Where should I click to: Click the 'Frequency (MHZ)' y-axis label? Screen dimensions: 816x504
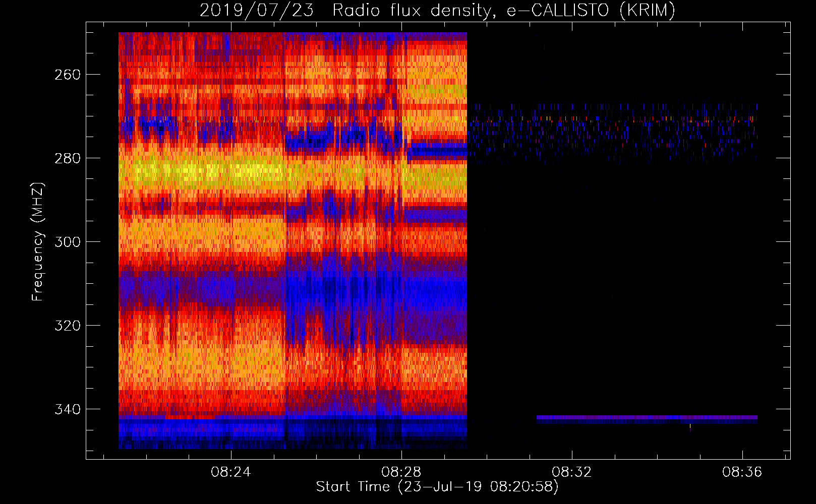pyautogui.click(x=37, y=242)
